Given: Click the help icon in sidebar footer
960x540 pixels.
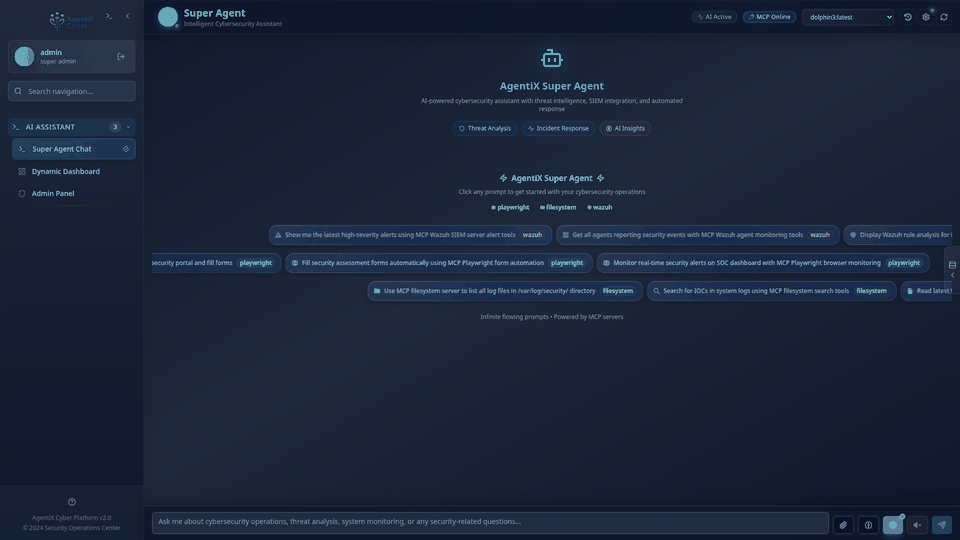Looking at the screenshot, I should pyautogui.click(x=72, y=502).
